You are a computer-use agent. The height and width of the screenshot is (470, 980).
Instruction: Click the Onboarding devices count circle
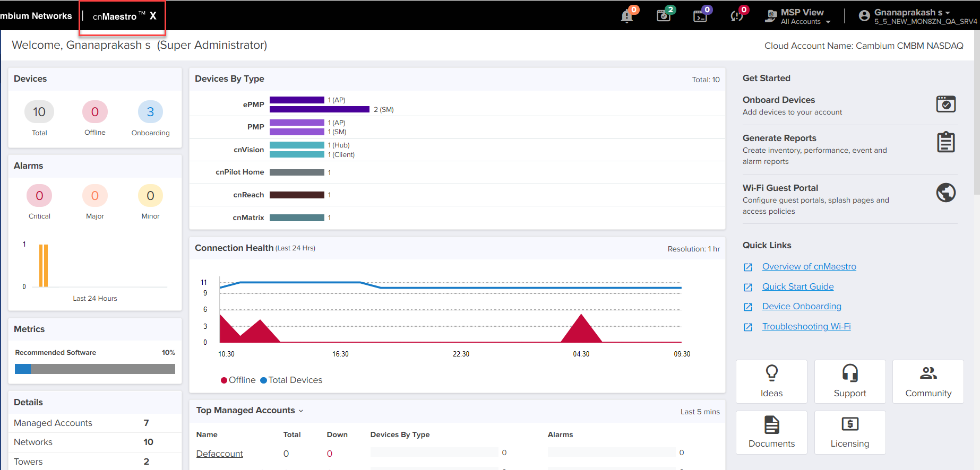[x=150, y=112]
